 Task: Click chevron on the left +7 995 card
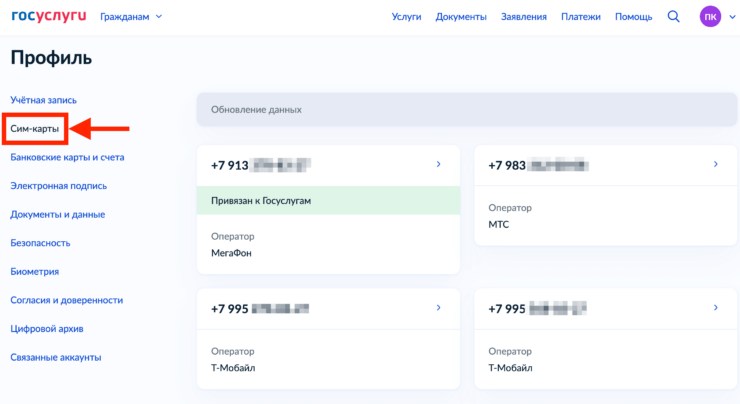438,308
